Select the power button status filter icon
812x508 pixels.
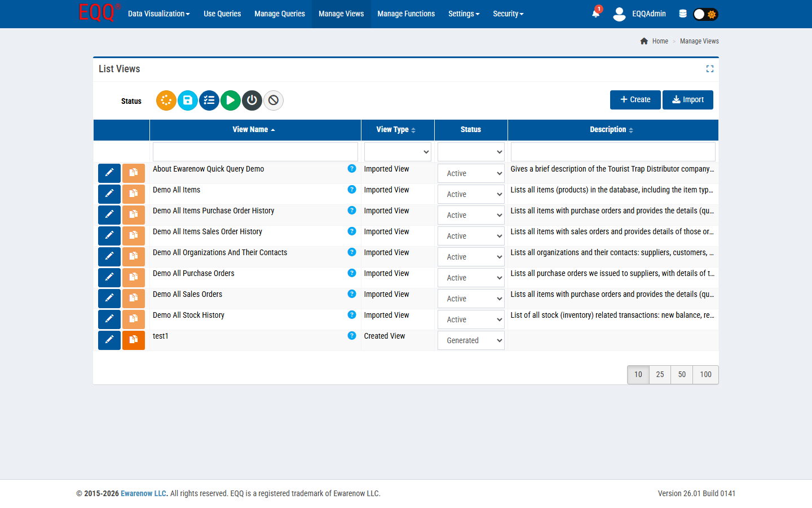251,100
